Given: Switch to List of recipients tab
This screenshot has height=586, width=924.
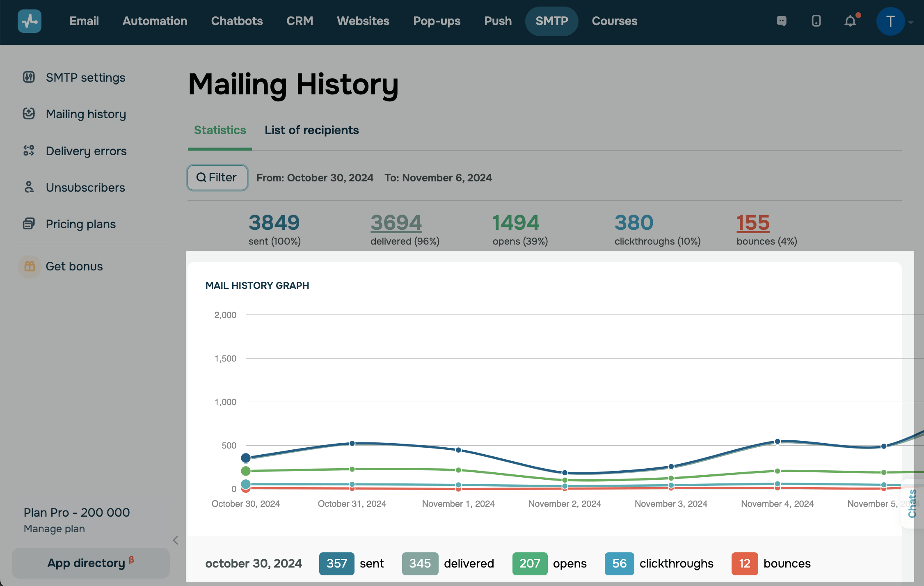Looking at the screenshot, I should [311, 130].
